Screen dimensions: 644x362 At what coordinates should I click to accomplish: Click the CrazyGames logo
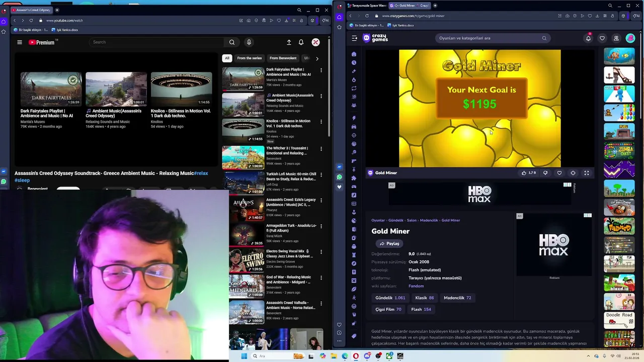pos(375,38)
